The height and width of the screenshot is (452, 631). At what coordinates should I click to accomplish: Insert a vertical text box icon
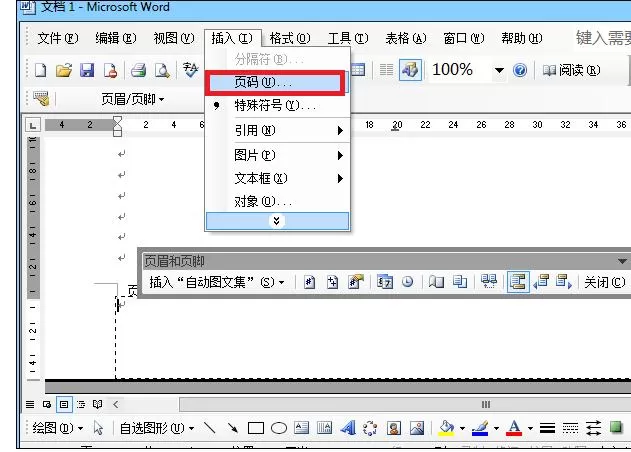click(324, 428)
